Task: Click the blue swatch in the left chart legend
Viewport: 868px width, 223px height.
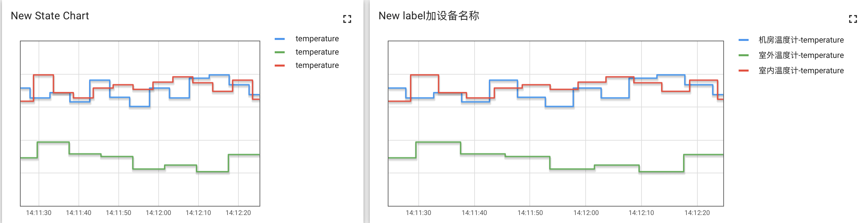Action: tap(280, 39)
